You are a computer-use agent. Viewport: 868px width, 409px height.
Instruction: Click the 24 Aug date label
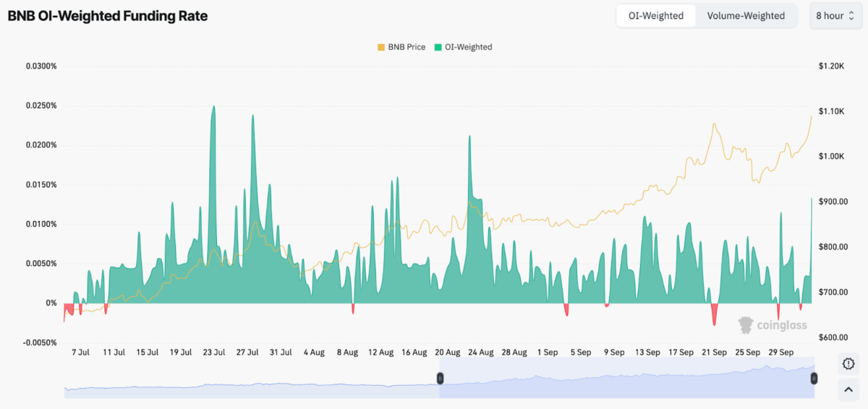click(481, 353)
